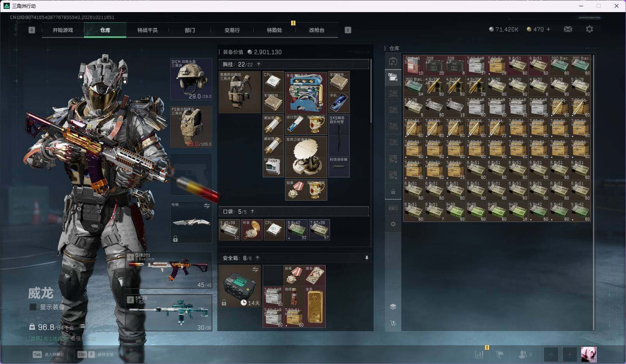Click the flag icon in bottom bar
The width and height of the screenshot is (626, 364).
click(499, 354)
